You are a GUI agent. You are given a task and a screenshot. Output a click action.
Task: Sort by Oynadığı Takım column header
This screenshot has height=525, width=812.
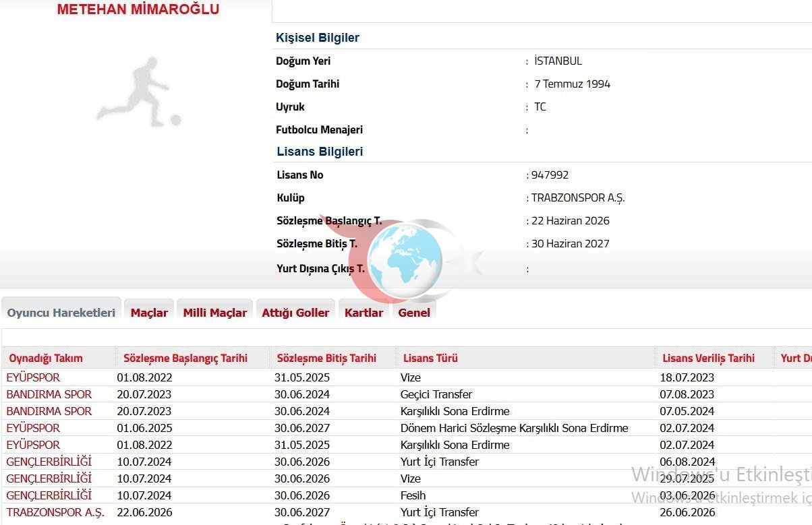(x=46, y=358)
